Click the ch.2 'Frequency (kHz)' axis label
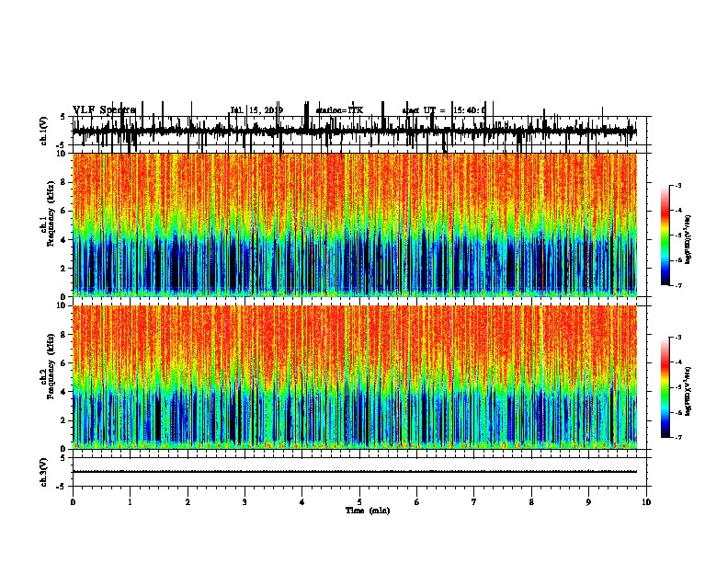The image size is (728, 563). (51, 366)
